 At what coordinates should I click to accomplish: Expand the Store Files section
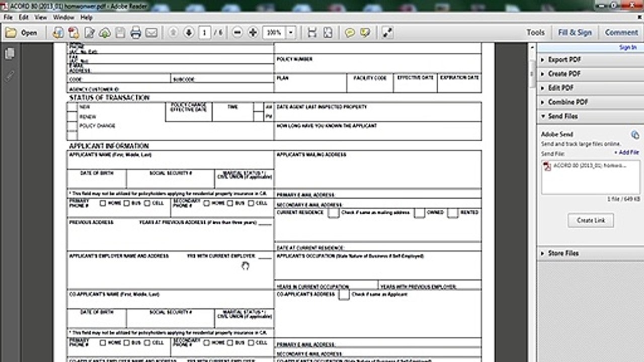(x=590, y=253)
